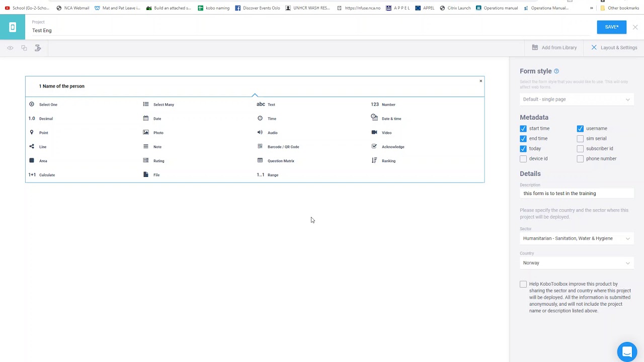Add a Point location question
Viewport: 644px width, 362px height.
point(39,133)
